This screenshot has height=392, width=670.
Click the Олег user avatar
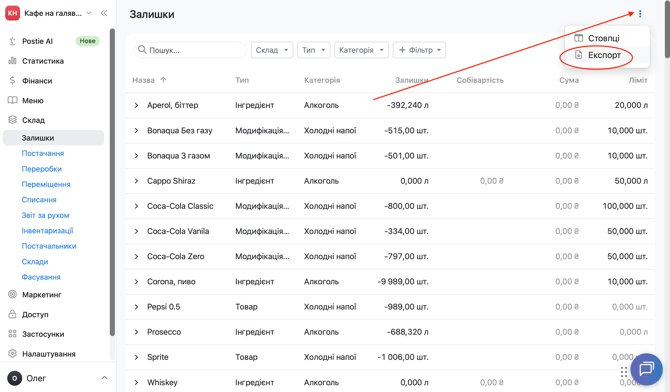(x=15, y=378)
